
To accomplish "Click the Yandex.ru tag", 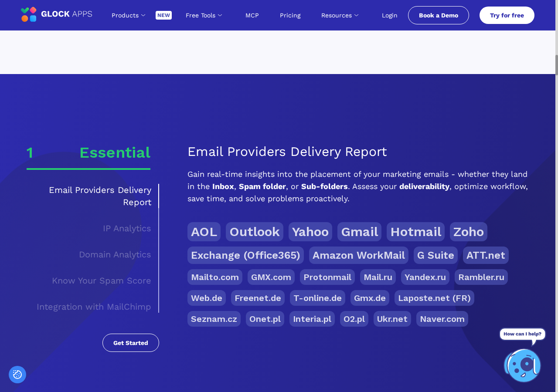I will click(x=425, y=277).
